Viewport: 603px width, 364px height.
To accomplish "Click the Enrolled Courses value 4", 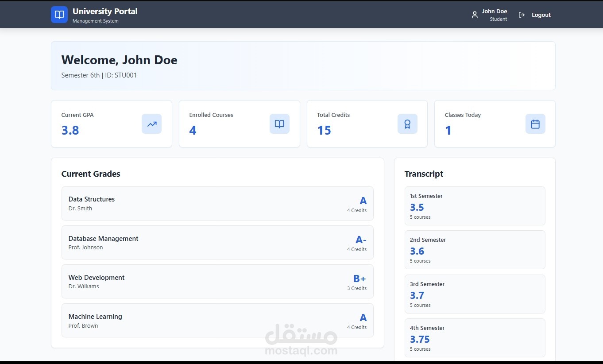I will pos(193,130).
